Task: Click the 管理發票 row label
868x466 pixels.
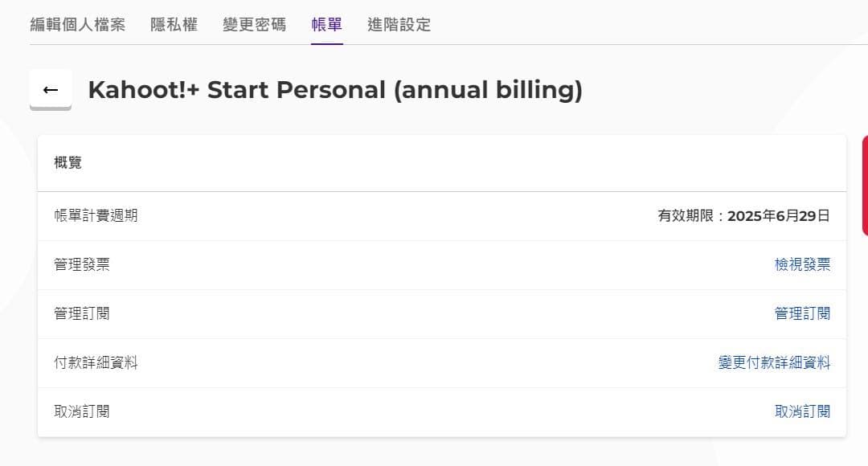Action: coord(82,264)
